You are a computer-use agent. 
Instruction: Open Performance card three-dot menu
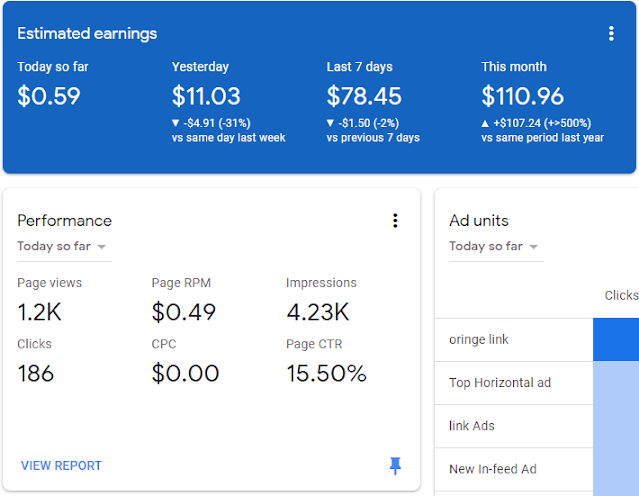(395, 221)
